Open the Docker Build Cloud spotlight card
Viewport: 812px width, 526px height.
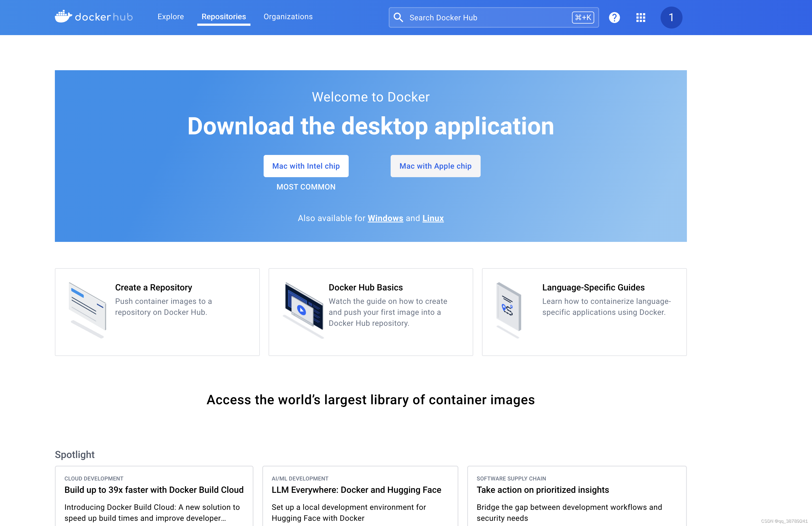pos(154,490)
